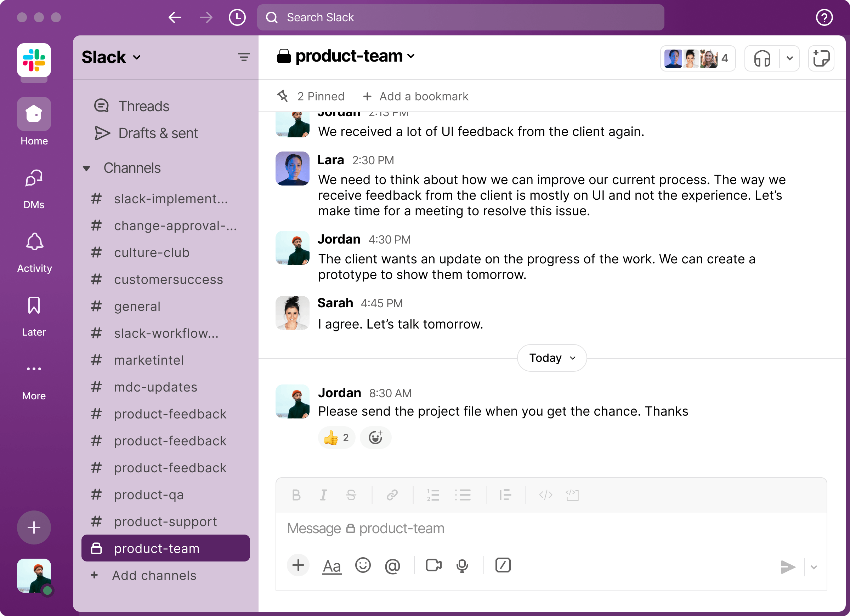Image resolution: width=850 pixels, height=616 pixels.
Task: Open the change-approval-... channel
Action: click(165, 226)
